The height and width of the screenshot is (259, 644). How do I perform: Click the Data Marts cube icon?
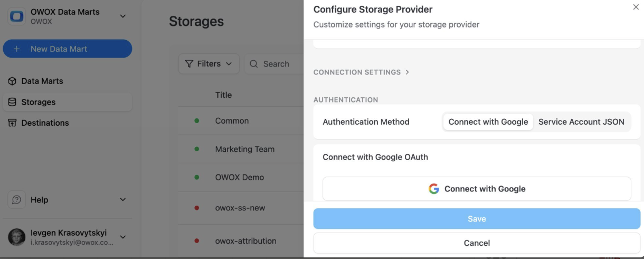click(x=13, y=81)
